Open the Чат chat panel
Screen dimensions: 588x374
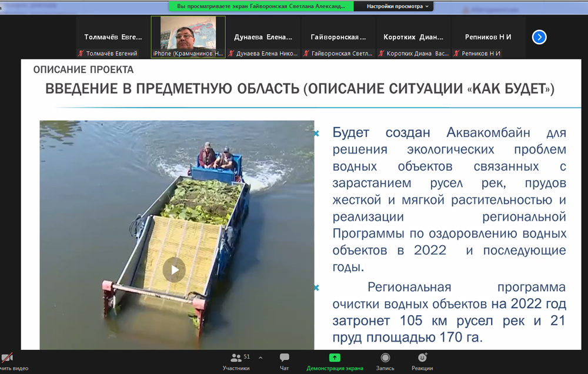(285, 360)
